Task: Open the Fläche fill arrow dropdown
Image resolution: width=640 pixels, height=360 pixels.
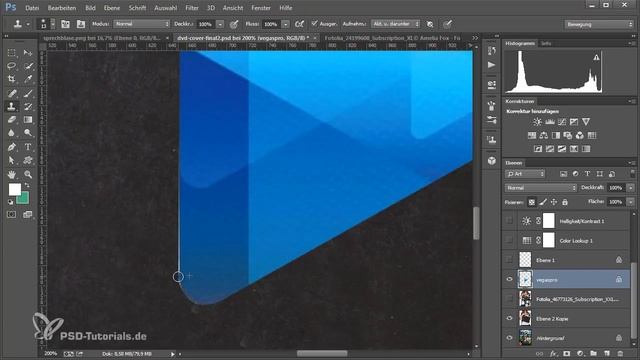Action: pyautogui.click(x=631, y=202)
